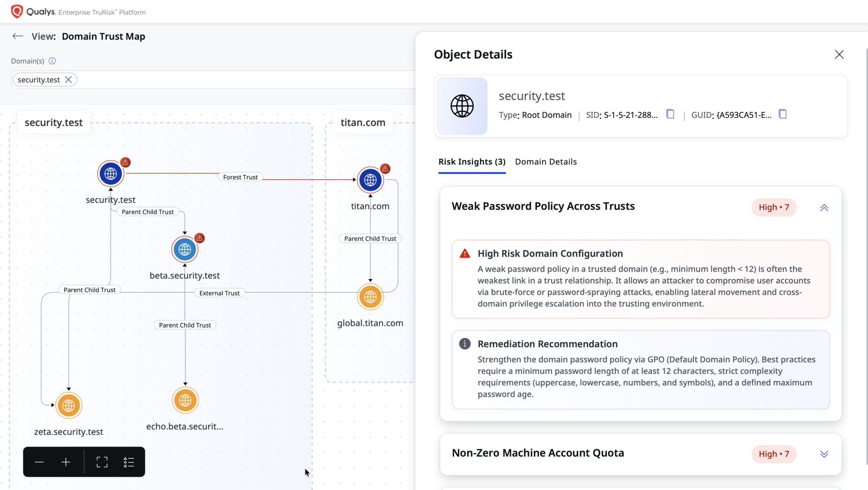Select the beta.security.test domain node

point(185,249)
